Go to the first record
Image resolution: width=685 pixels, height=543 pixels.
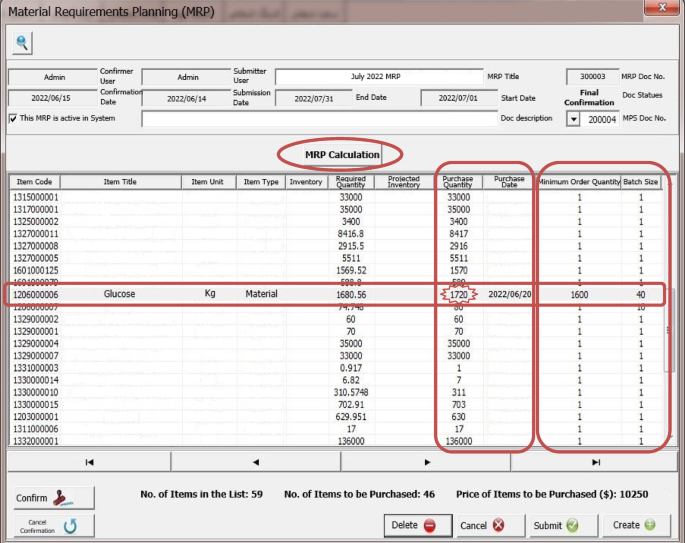pyautogui.click(x=89, y=462)
